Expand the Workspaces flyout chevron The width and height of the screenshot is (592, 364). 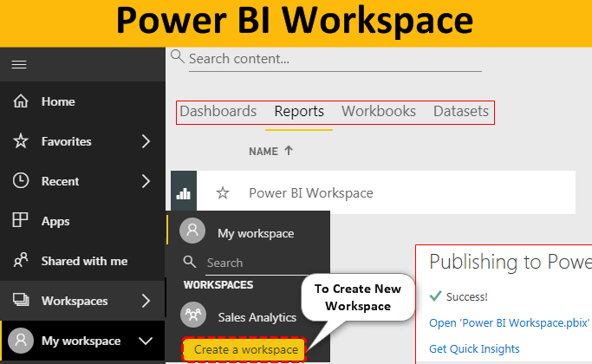point(145,301)
